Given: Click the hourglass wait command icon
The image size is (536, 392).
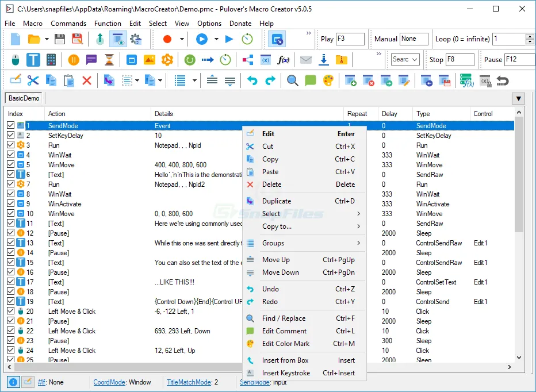Looking at the screenshot, I should pos(109,60).
